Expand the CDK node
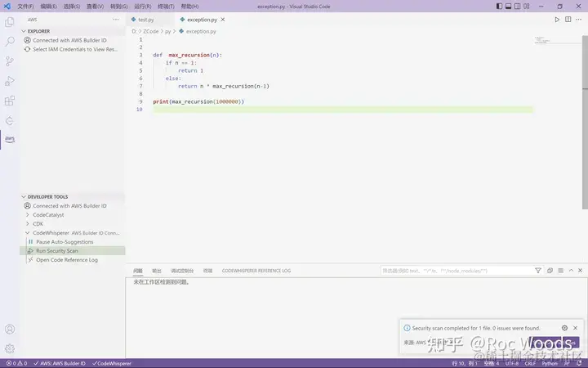 [x=28, y=224]
